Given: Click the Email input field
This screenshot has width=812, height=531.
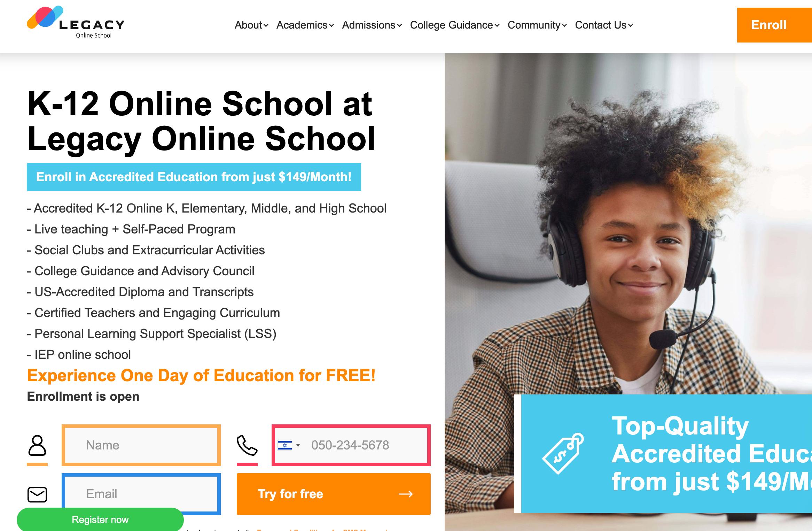Looking at the screenshot, I should point(141,494).
